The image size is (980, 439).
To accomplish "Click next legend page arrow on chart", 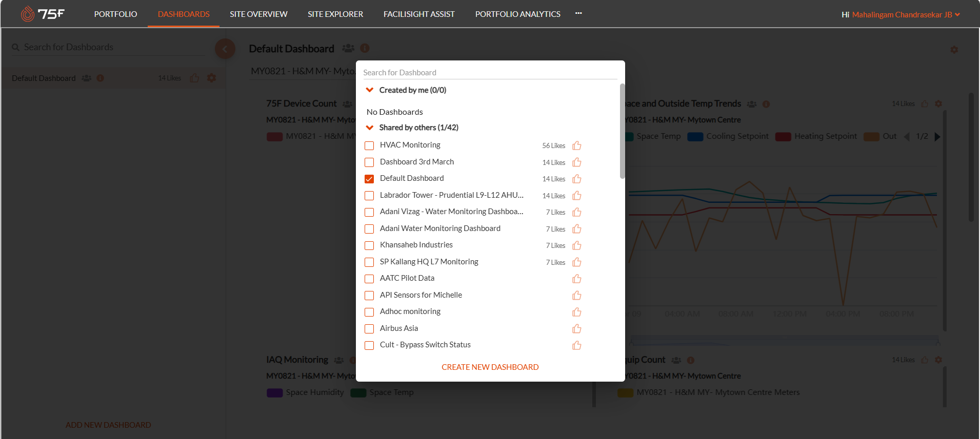I will 937,136.
